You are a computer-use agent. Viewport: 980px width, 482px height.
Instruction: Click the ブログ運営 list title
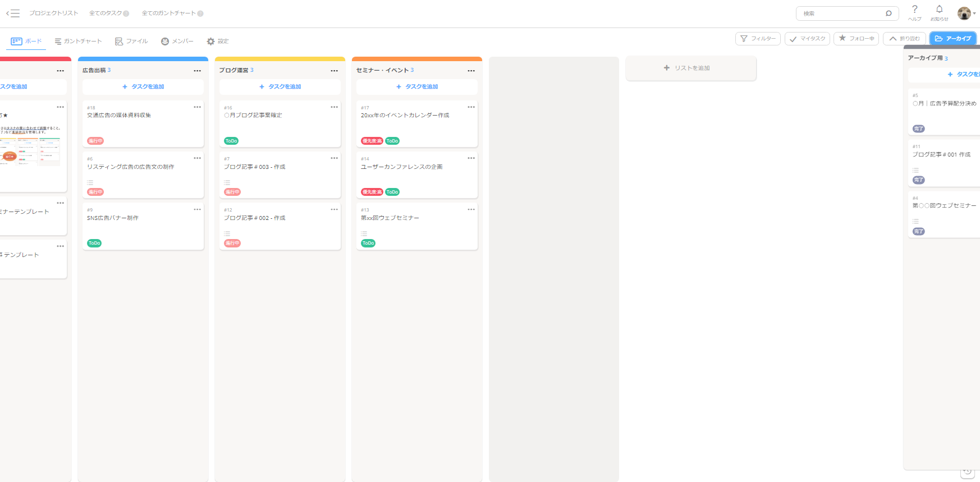tap(233, 70)
